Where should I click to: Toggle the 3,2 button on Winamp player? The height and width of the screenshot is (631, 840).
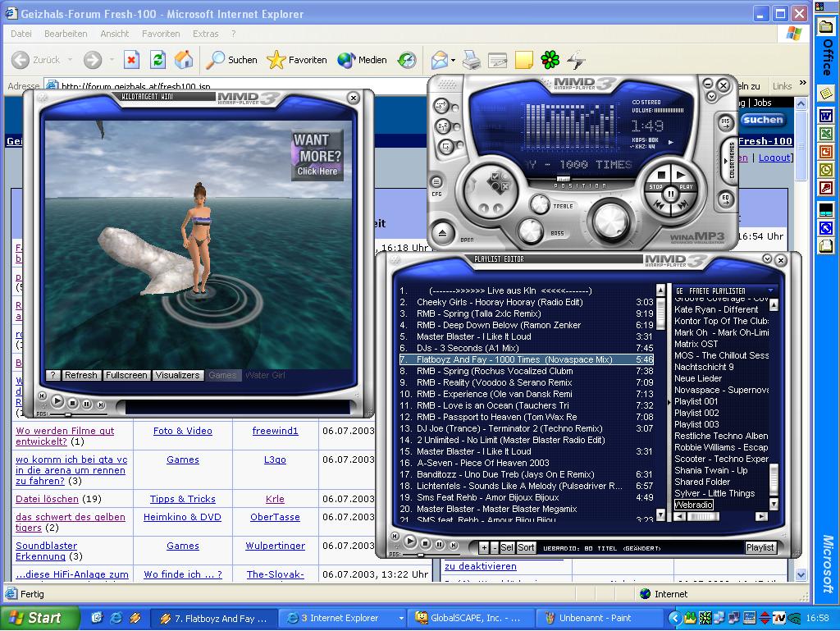pos(443,126)
